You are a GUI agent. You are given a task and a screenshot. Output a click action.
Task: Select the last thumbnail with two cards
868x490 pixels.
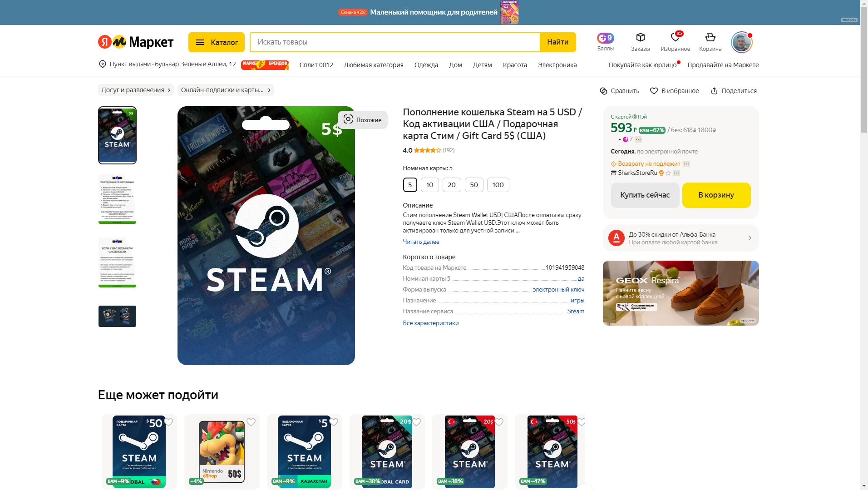tap(117, 317)
